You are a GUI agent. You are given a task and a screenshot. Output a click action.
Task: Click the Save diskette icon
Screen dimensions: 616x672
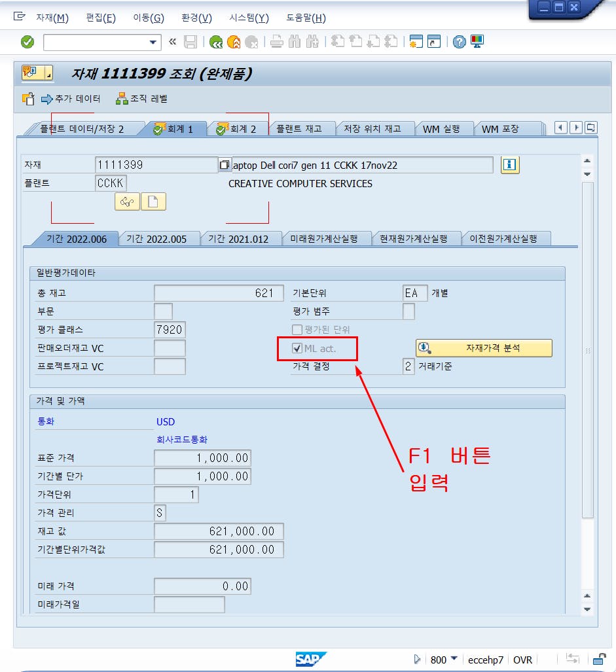click(190, 42)
